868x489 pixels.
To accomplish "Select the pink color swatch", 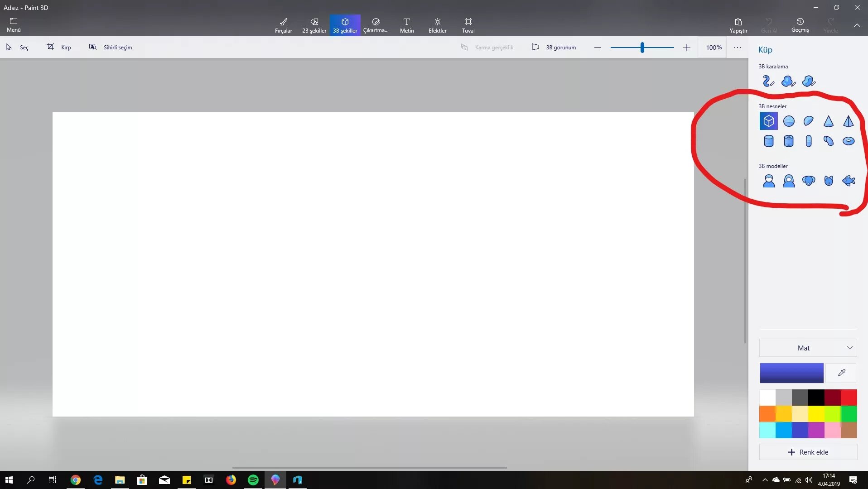I will tap(833, 430).
